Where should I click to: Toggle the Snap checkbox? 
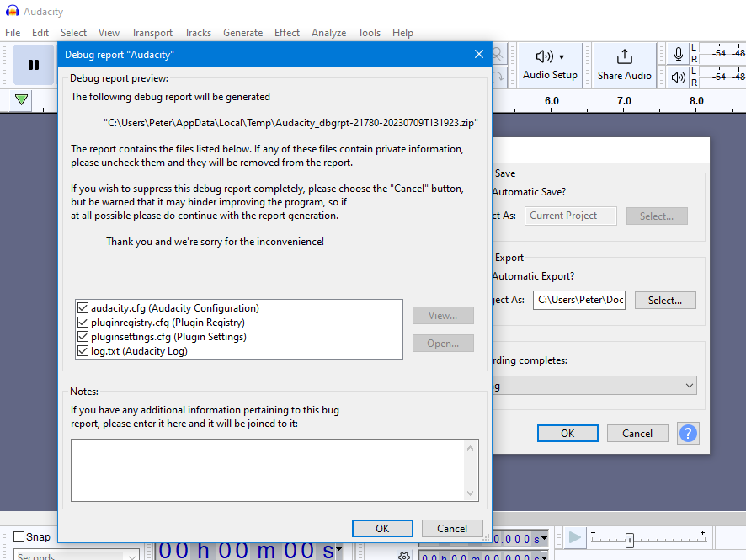(x=19, y=536)
